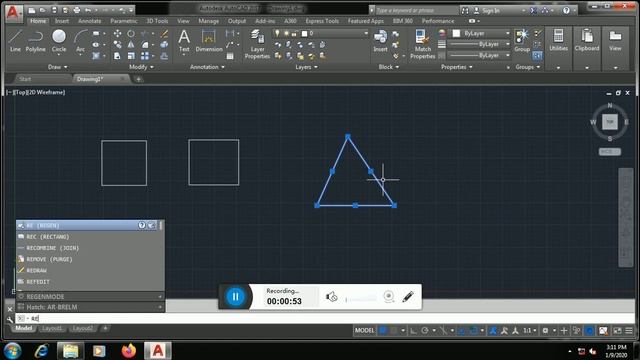This screenshot has width=640, height=360.
Task: Open Firefox from the taskbar
Action: pyautogui.click(x=129, y=351)
